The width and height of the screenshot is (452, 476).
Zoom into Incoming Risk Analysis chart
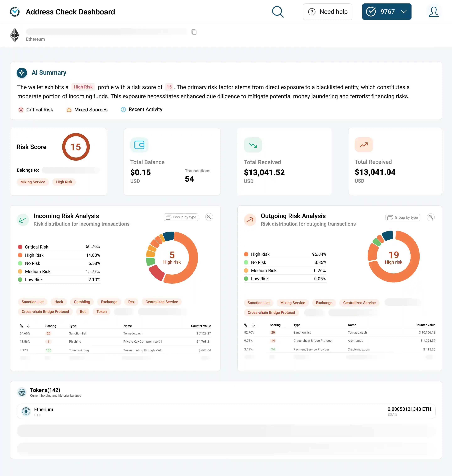(x=209, y=217)
